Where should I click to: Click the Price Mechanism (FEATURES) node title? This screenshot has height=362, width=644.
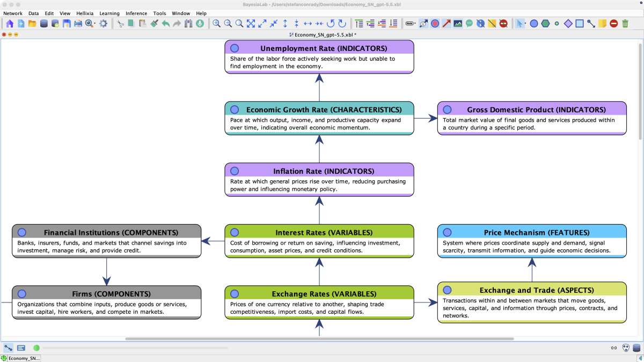[537, 233]
